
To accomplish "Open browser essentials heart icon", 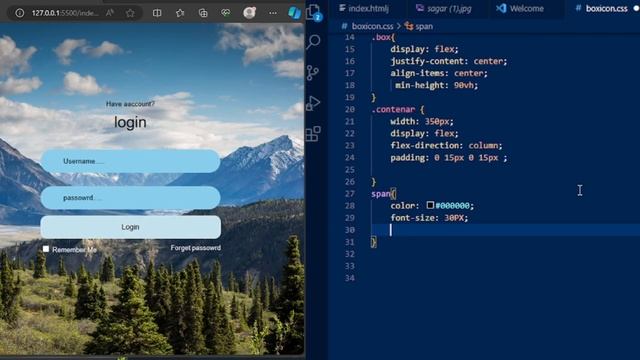I will 226,13.
